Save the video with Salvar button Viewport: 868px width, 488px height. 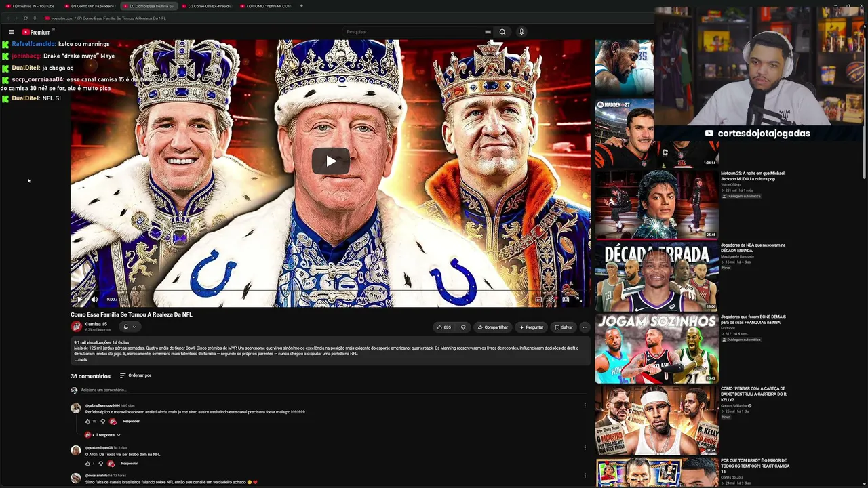point(564,327)
